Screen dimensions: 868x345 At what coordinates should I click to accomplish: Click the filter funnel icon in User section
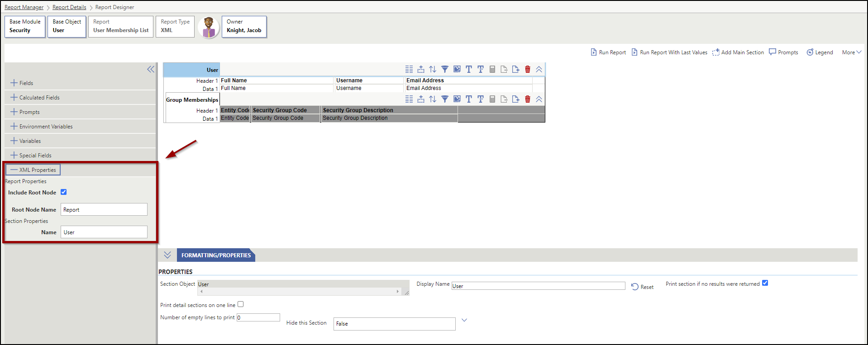coord(445,69)
